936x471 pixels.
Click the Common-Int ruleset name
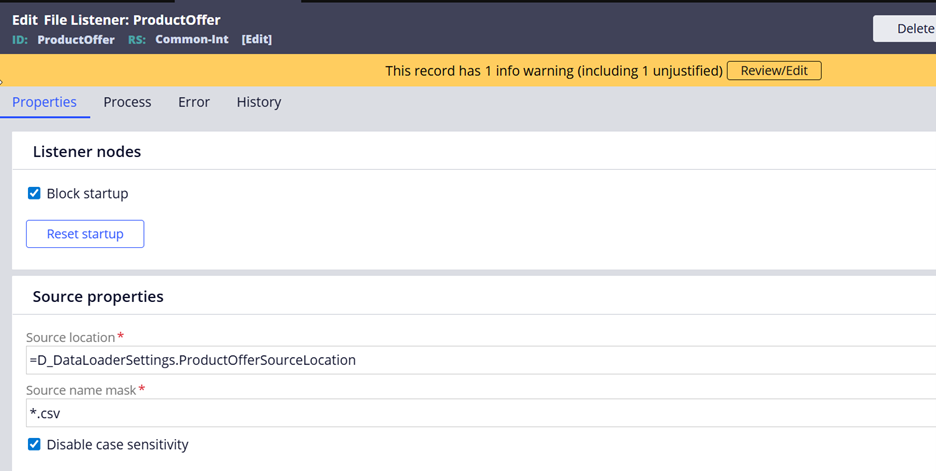click(x=192, y=40)
